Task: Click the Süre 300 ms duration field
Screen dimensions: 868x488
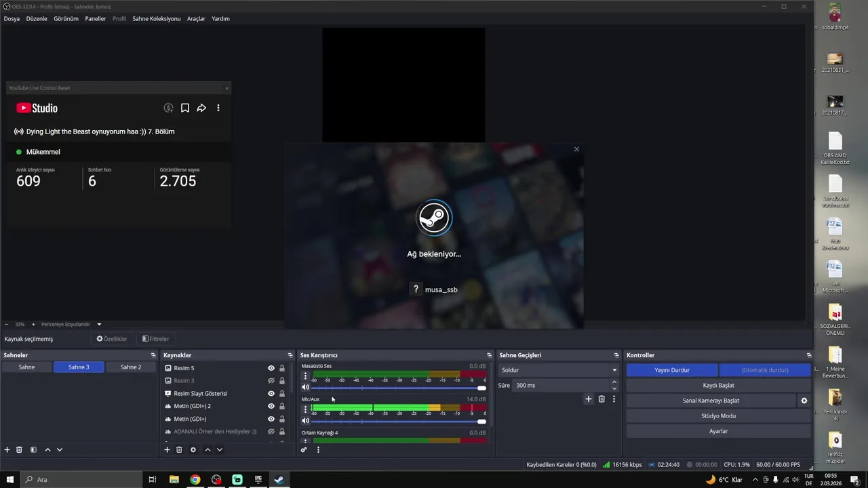Action: (x=561, y=385)
